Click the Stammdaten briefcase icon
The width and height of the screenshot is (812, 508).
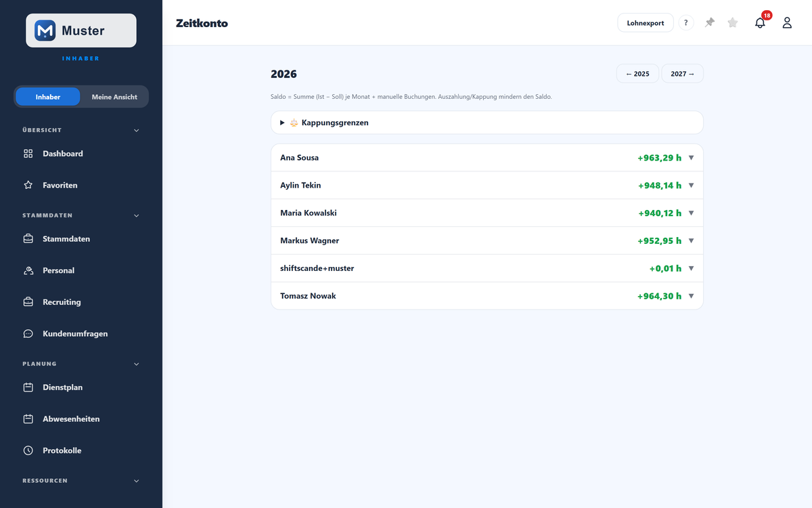tap(28, 239)
